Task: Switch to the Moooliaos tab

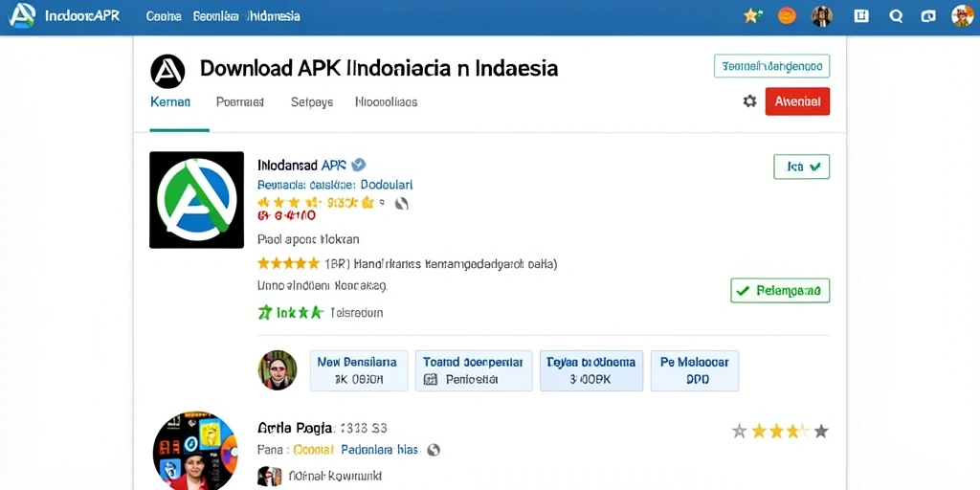Action: click(x=387, y=101)
